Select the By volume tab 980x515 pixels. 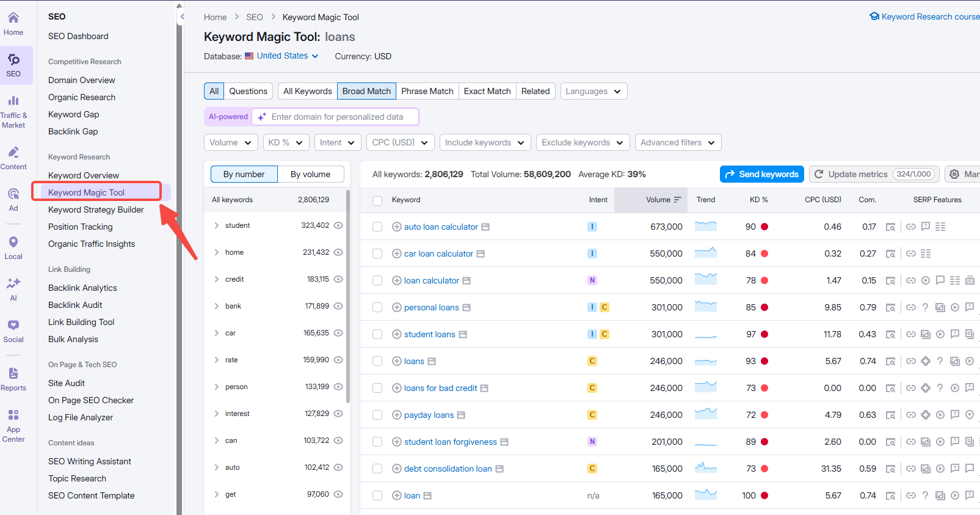[x=310, y=174]
